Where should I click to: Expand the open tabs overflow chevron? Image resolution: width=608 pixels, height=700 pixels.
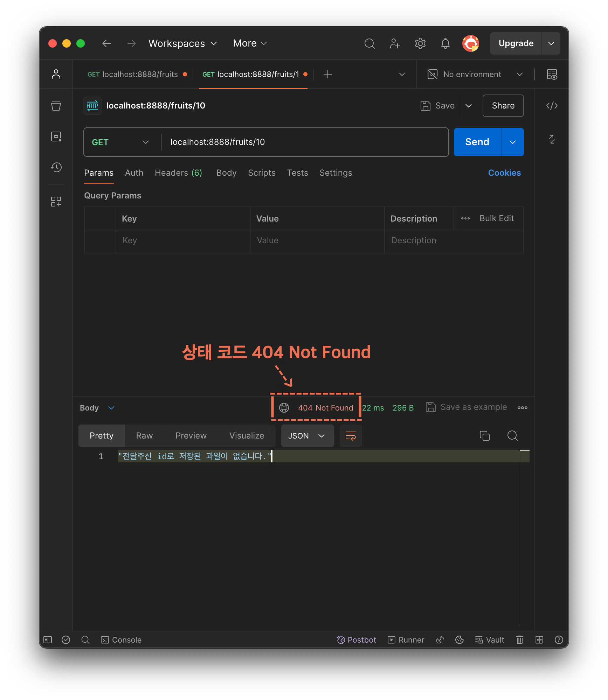(402, 74)
